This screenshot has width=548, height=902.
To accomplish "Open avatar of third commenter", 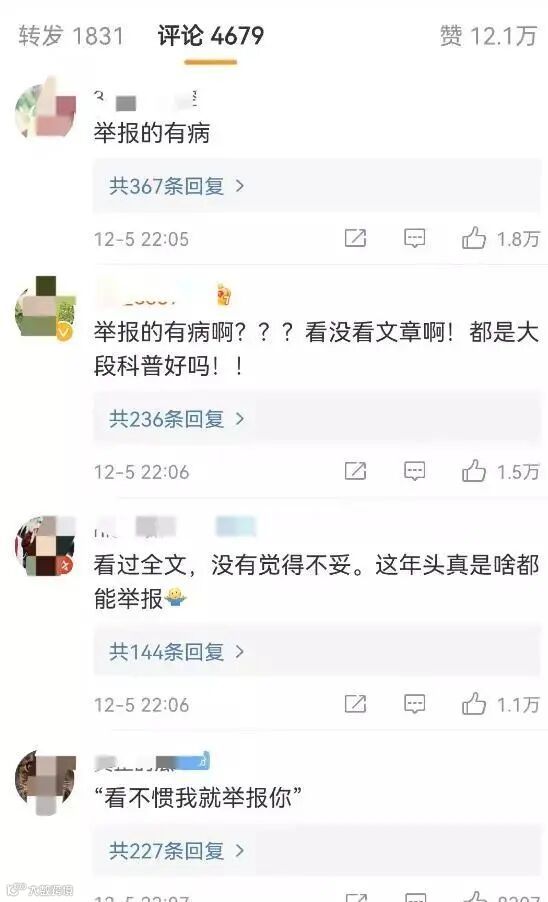I will point(45,545).
